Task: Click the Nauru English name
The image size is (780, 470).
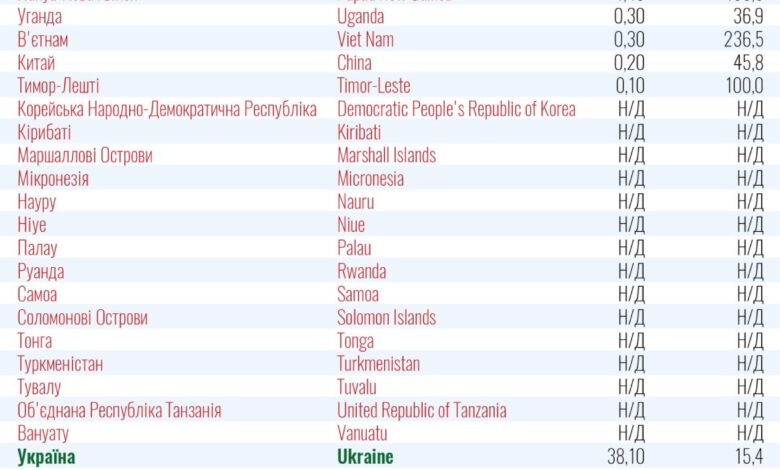Action: [x=355, y=202]
